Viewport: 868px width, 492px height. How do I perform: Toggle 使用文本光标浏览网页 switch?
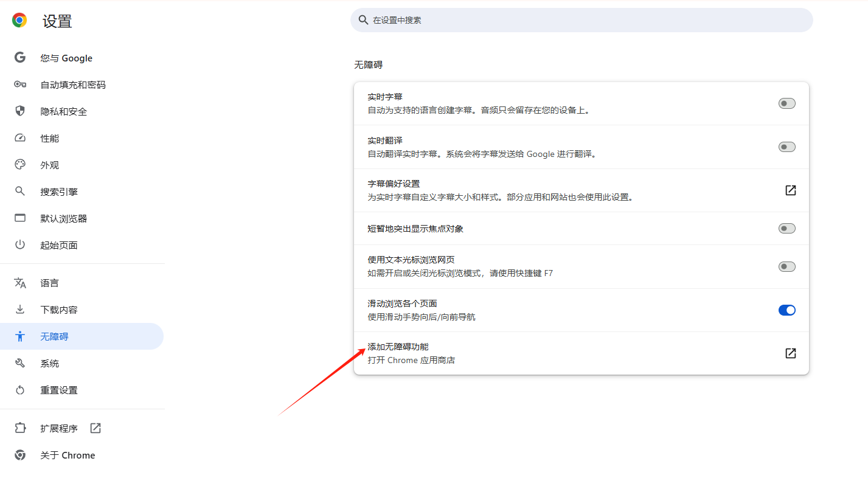(787, 266)
